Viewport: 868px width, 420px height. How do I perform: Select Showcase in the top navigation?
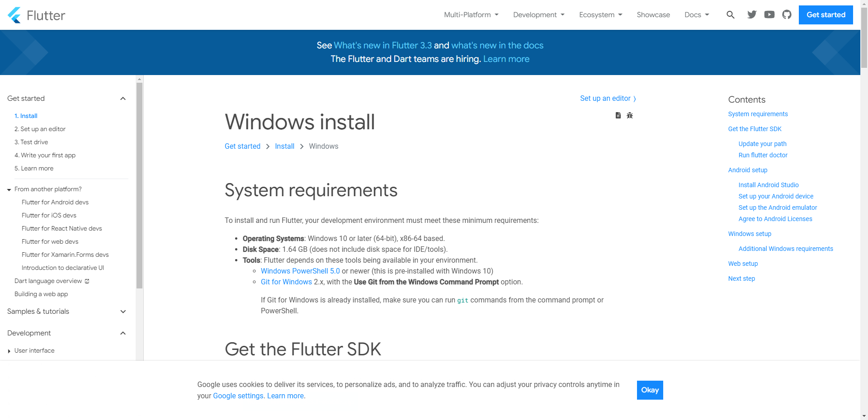pos(653,14)
